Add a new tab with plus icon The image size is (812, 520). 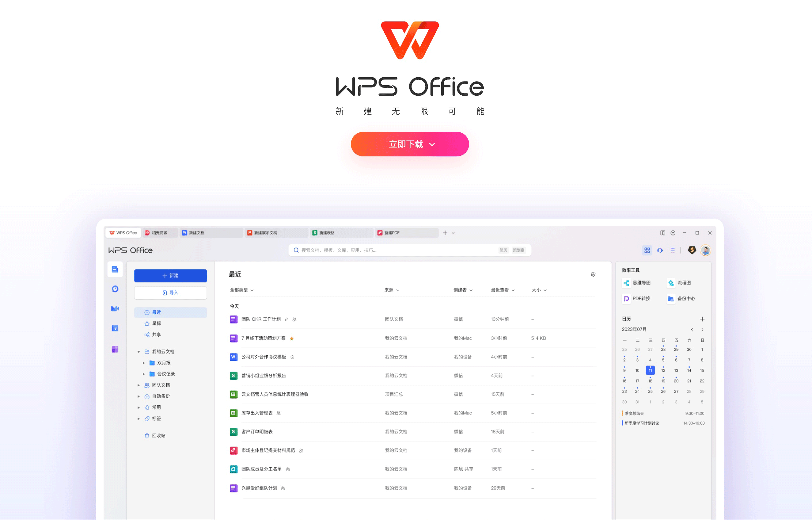click(445, 233)
